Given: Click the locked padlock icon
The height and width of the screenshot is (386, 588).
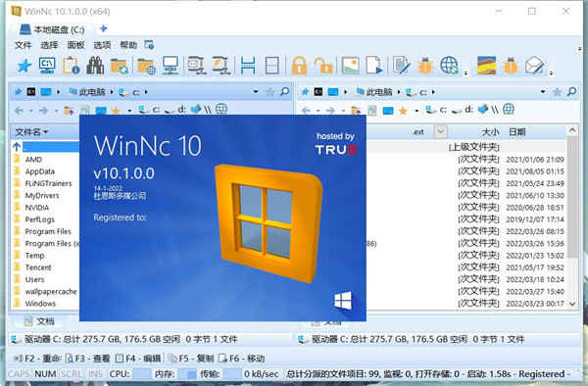Looking at the screenshot, I should pyautogui.click(x=299, y=66).
